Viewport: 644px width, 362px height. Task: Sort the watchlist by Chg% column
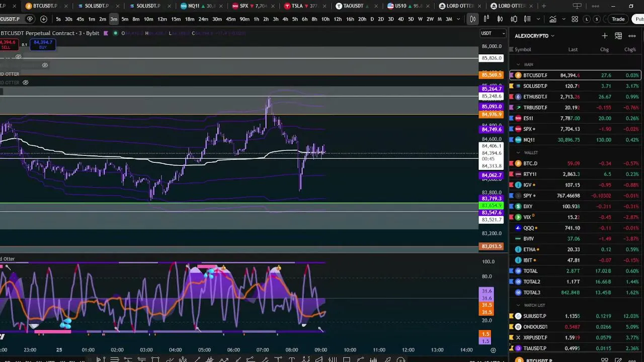(630, 49)
